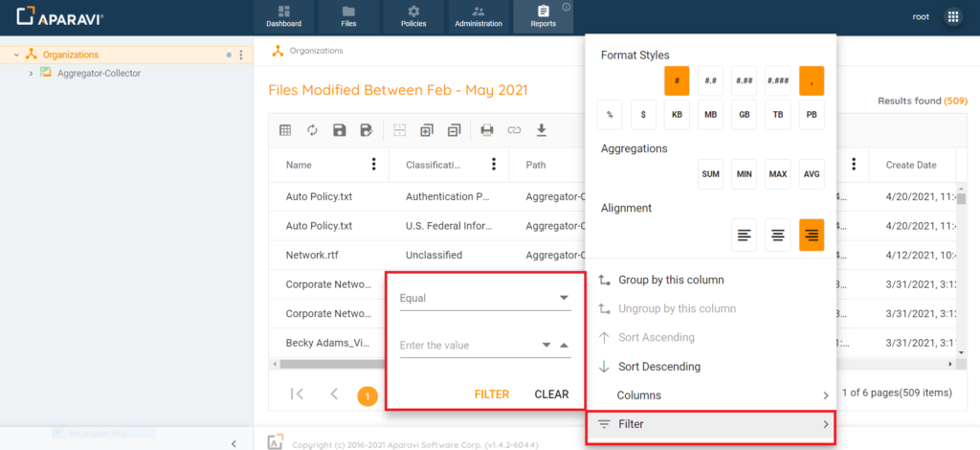Apply PB format style

tap(812, 115)
